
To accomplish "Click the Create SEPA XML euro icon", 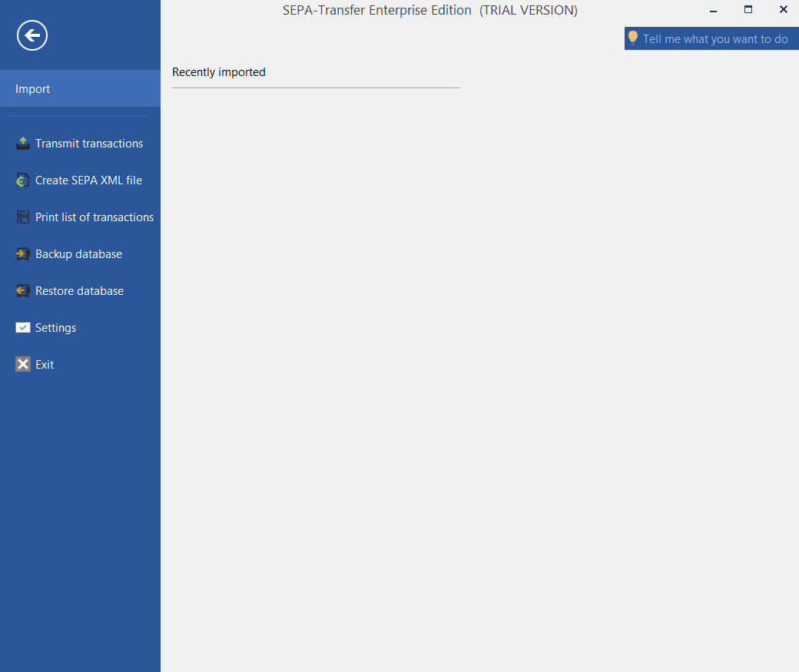I will [22, 180].
